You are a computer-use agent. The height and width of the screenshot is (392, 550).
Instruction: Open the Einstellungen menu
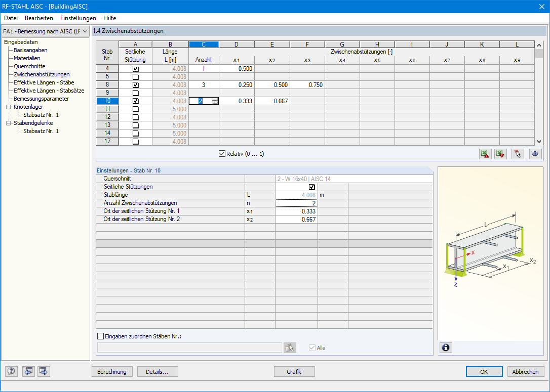[78, 18]
